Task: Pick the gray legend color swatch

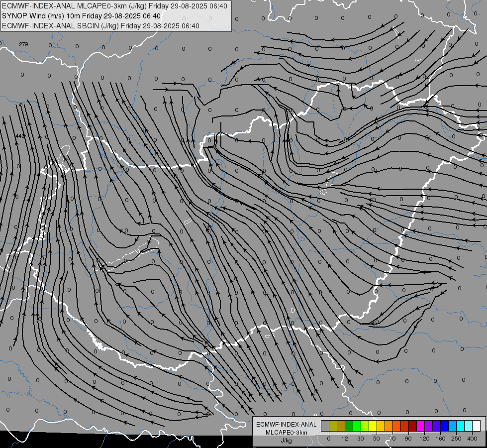Action: 325,426
